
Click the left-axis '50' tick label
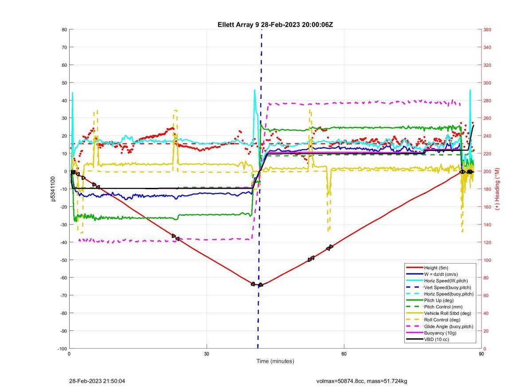coord(64,83)
